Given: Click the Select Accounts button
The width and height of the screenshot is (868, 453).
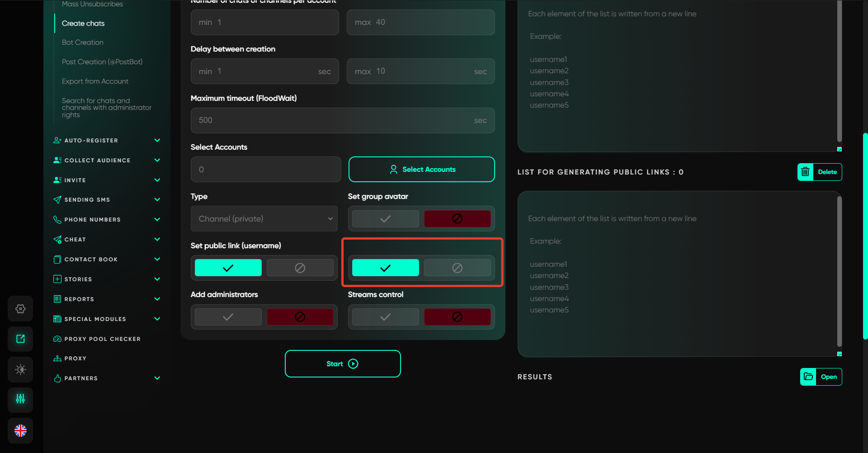Looking at the screenshot, I should [x=421, y=170].
